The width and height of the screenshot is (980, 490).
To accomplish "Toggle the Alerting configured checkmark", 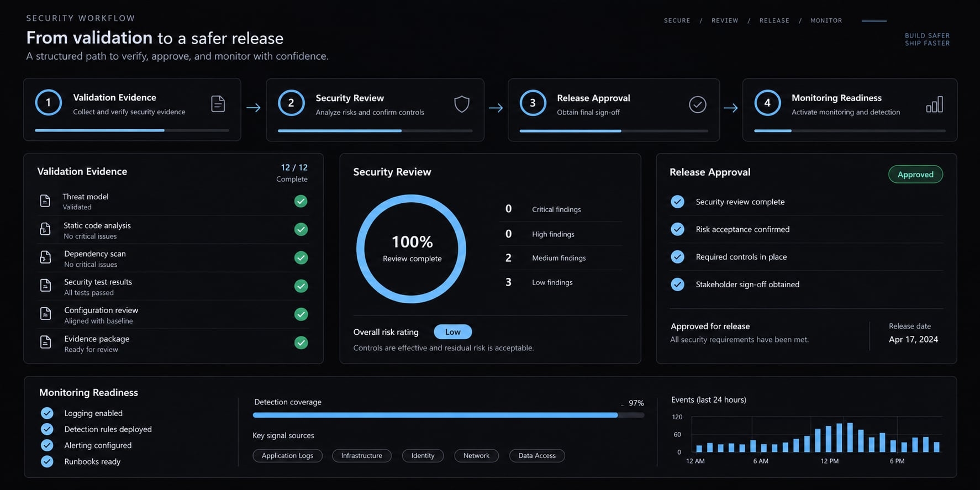I will [47, 445].
